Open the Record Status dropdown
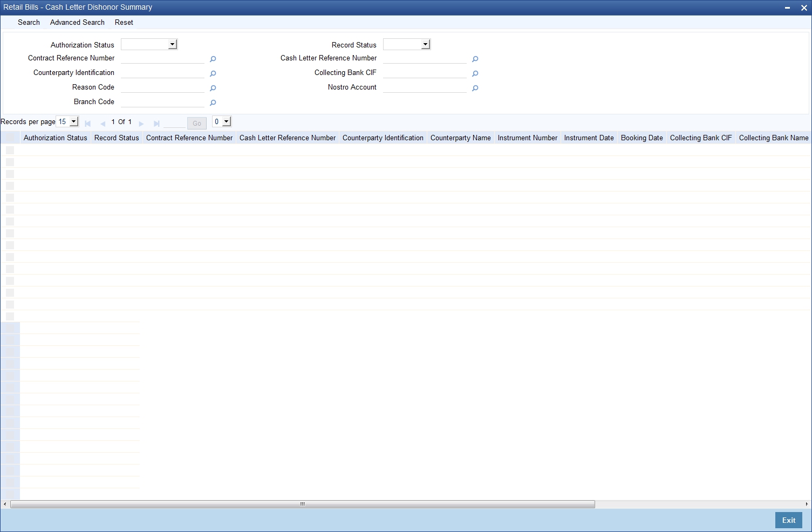812x532 pixels. point(406,44)
